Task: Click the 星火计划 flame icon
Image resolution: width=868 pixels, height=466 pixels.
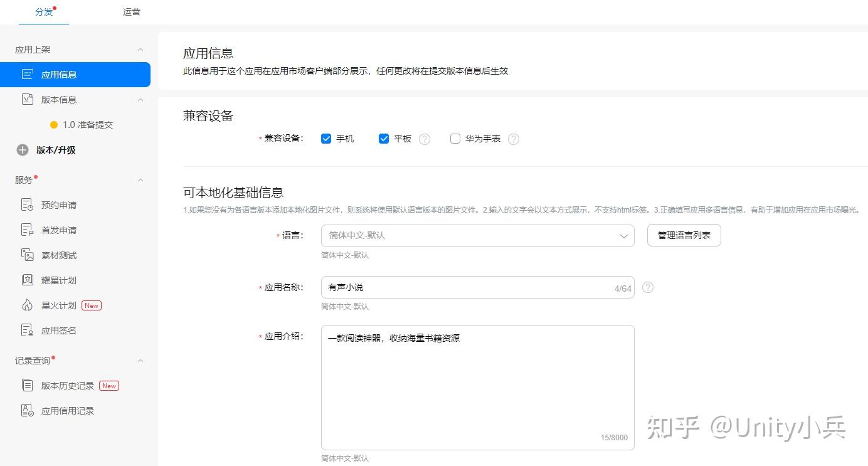Action: pyautogui.click(x=27, y=305)
